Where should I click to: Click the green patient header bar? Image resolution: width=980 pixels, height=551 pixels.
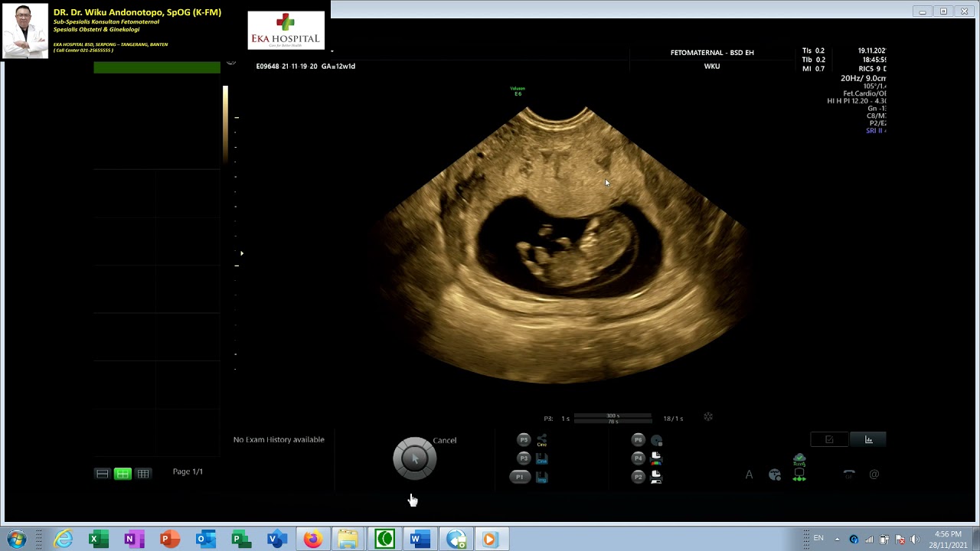point(157,67)
